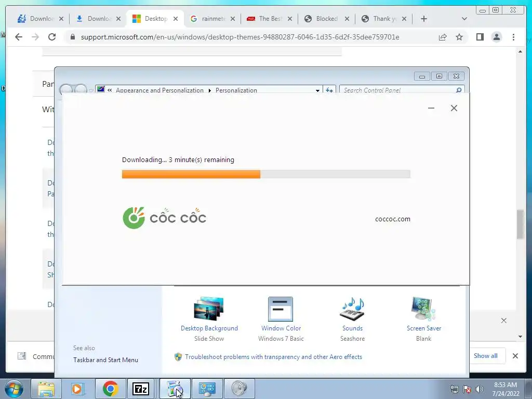Image resolution: width=532 pixels, height=399 pixels.
Task: Click the volume tray icon
Action: (480, 390)
